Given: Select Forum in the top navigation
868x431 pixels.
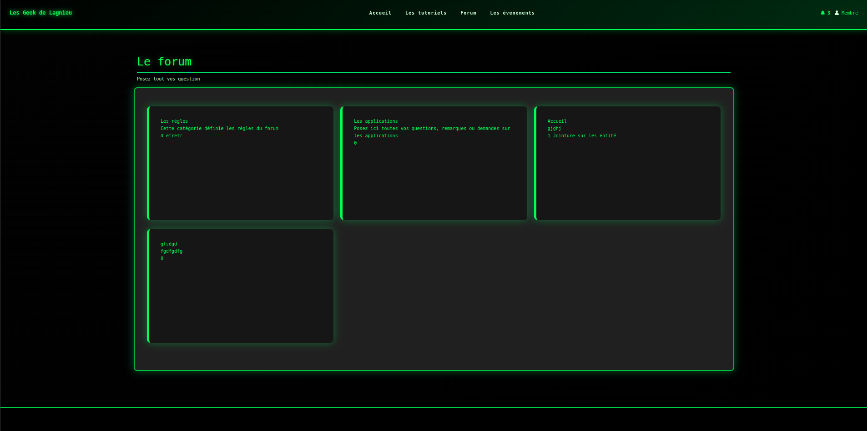Looking at the screenshot, I should pyautogui.click(x=468, y=13).
